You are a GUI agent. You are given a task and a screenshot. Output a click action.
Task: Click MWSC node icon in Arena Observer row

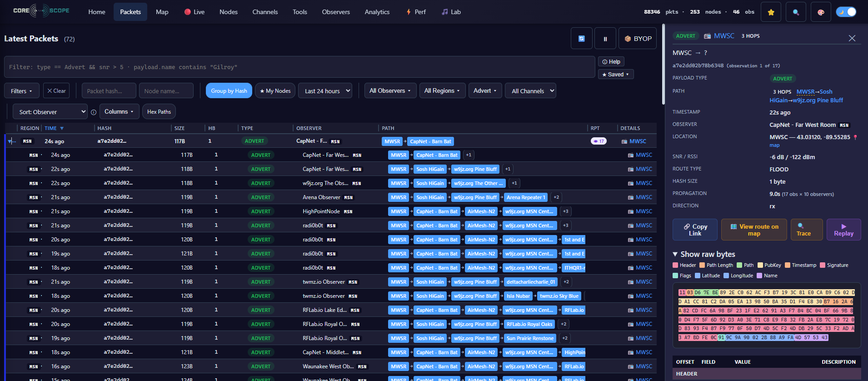631,197
